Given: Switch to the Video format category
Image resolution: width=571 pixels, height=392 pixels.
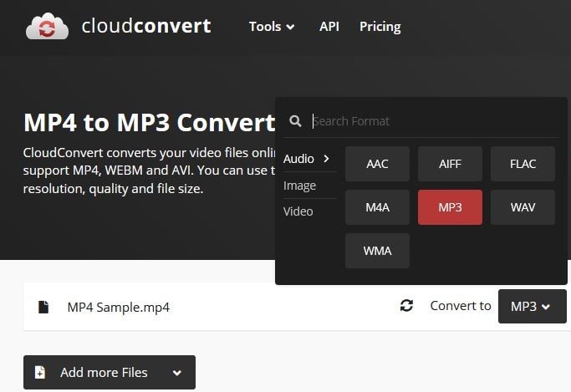Looking at the screenshot, I should [298, 211].
